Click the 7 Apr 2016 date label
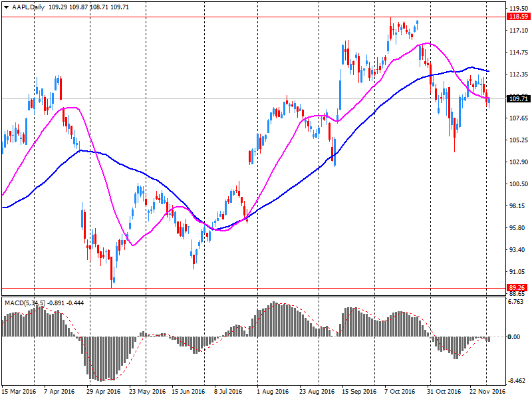 point(59,391)
